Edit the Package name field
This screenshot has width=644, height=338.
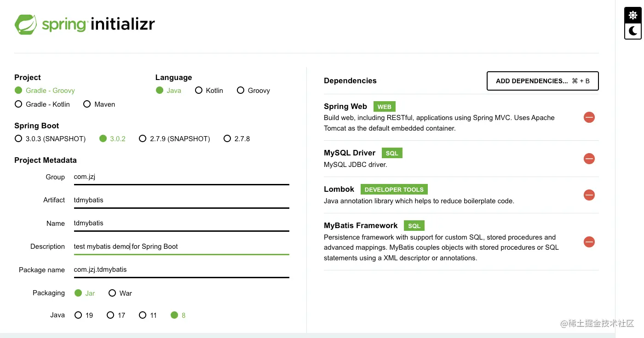tap(181, 269)
